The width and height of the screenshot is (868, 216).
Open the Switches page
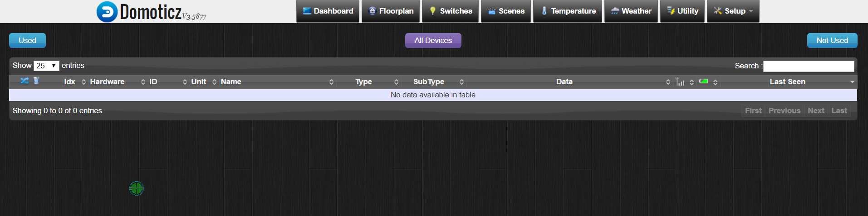451,11
